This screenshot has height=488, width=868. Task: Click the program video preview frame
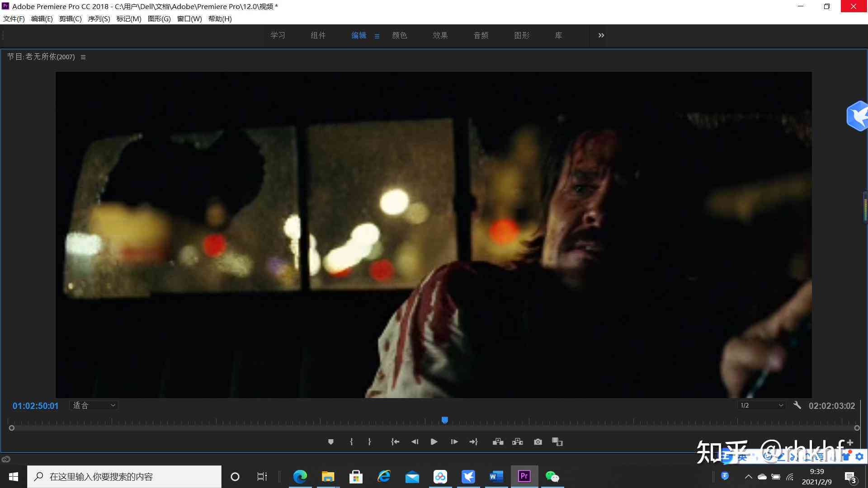[x=434, y=235]
